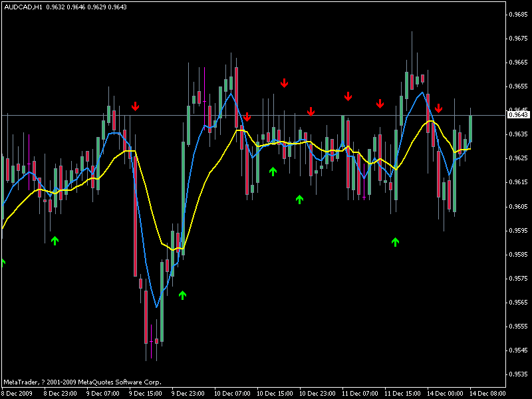Select the red sell arrow nearest 14 Dec 00:00
The height and width of the screenshot is (399, 532).
click(438, 108)
